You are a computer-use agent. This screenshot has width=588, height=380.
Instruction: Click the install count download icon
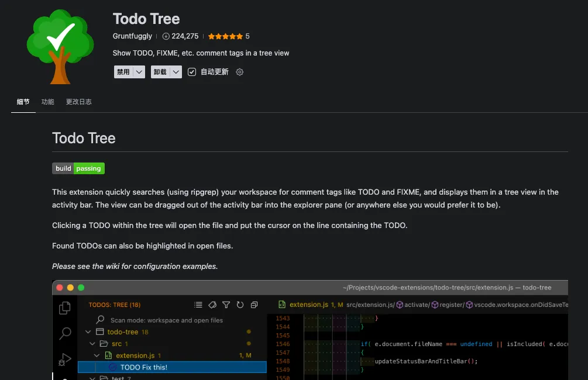tap(166, 36)
